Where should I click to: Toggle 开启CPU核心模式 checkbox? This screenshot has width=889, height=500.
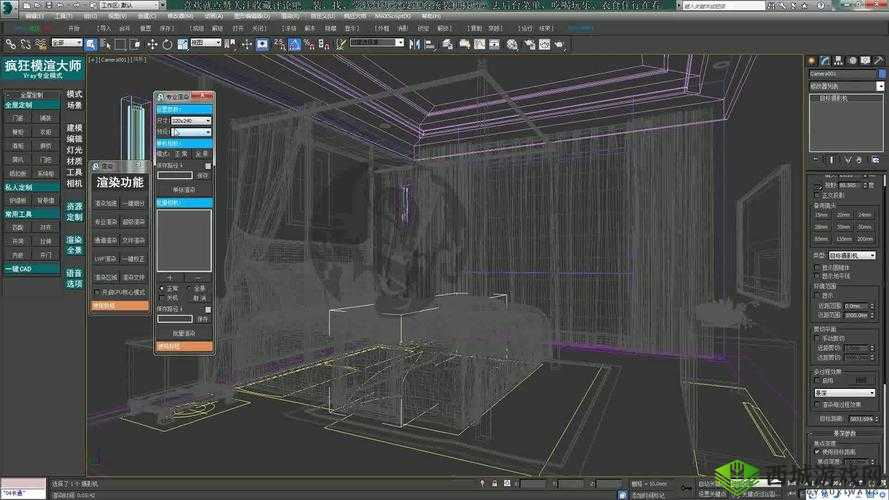pyautogui.click(x=97, y=292)
